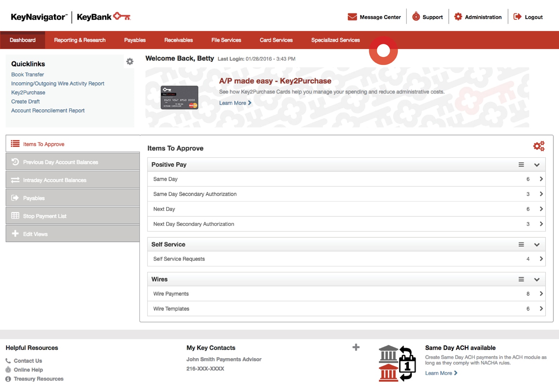Click the Key2Purchase card image

tap(179, 97)
